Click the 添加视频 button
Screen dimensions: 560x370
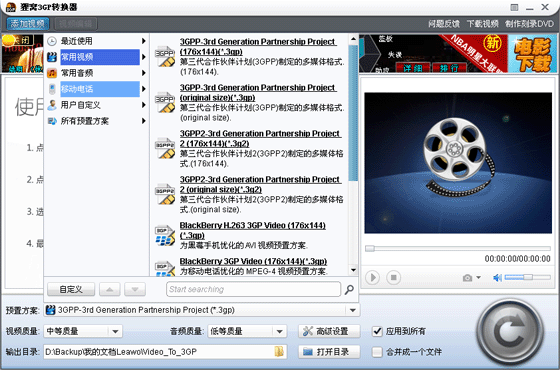coord(28,24)
